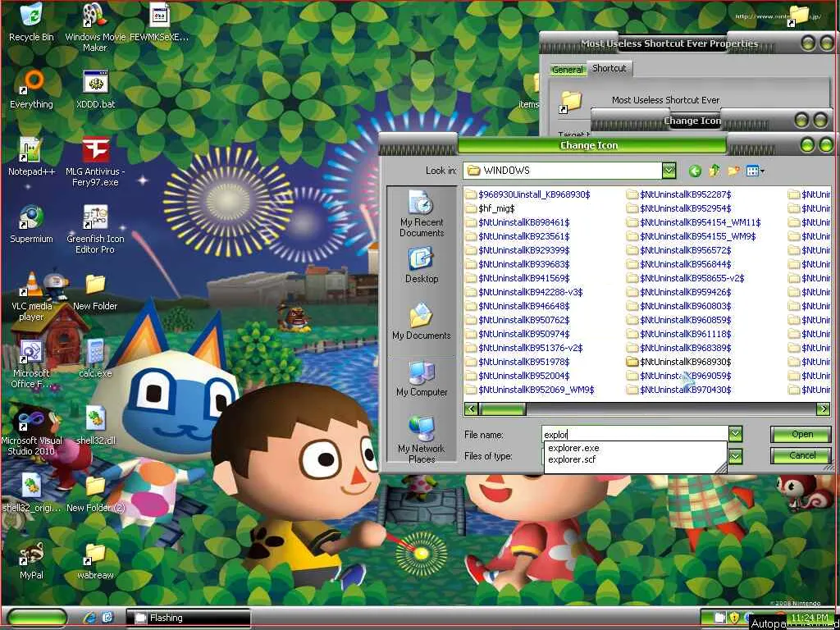Select the $NtUninstallKB942288-v3$ folder

tap(524, 292)
